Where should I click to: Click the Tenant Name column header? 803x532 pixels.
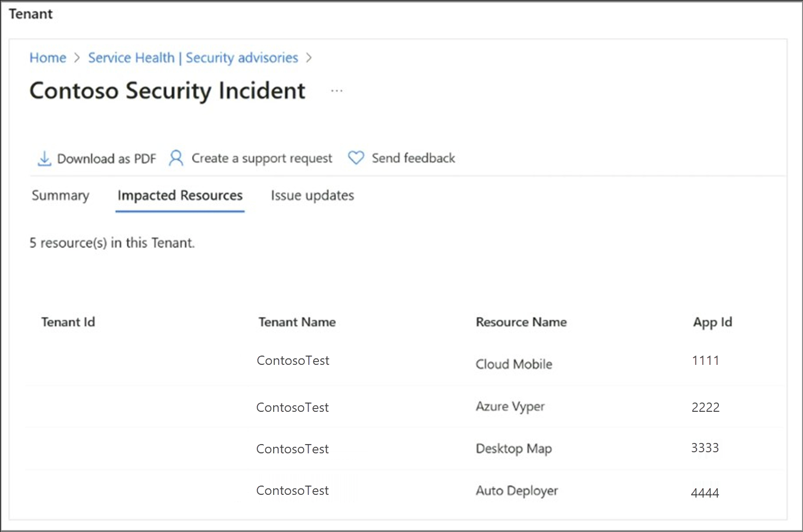click(x=297, y=322)
